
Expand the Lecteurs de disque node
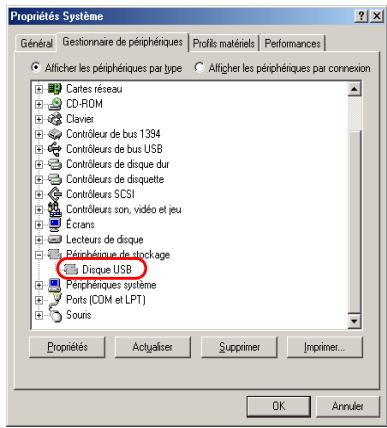coord(39,239)
